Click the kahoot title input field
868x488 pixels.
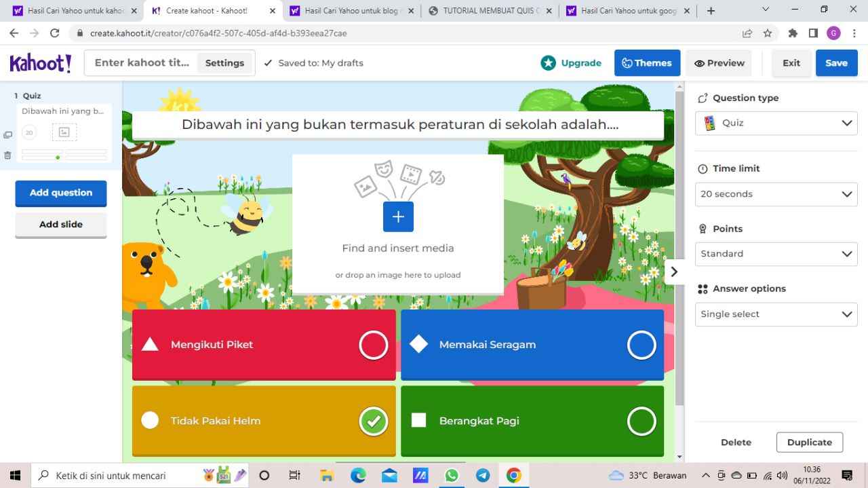(142, 62)
